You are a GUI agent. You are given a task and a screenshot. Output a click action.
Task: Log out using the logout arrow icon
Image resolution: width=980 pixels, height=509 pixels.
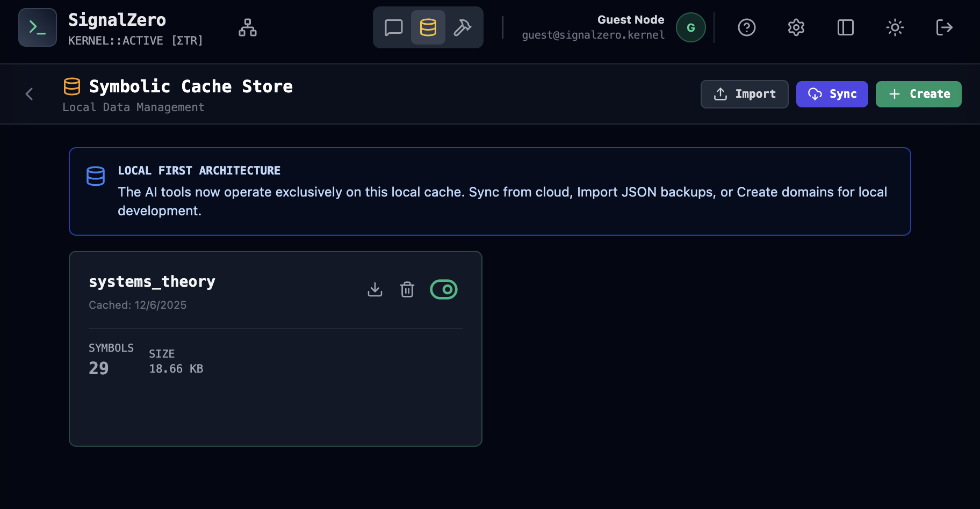coord(944,27)
